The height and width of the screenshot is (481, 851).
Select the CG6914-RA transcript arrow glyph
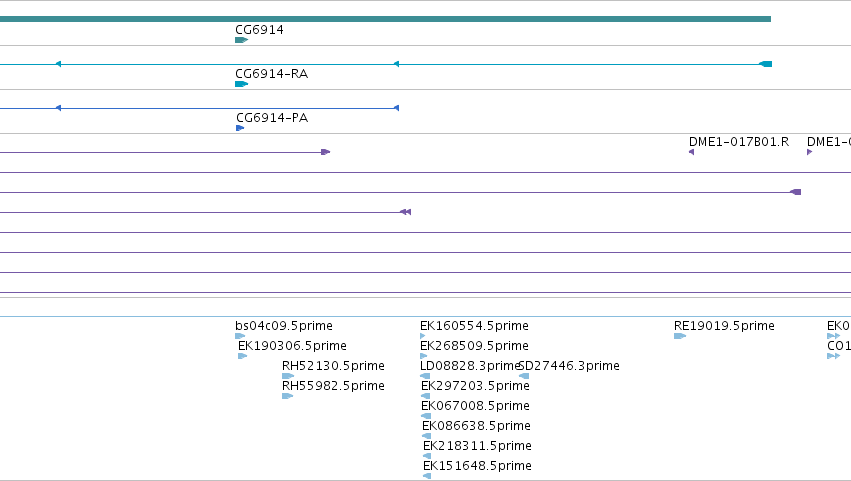[x=242, y=84]
